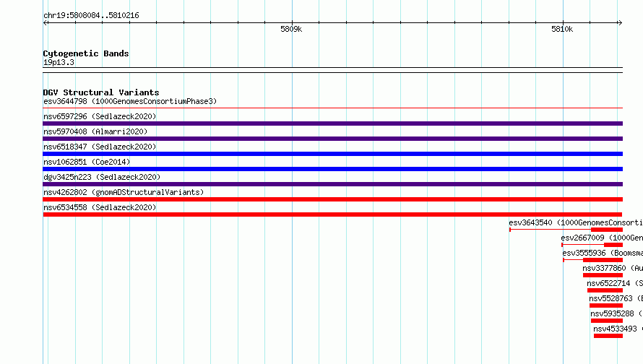Image resolution: width=643 pixels, height=364 pixels.
Task: Click the red bar under esv3555936
Action: coord(603,260)
